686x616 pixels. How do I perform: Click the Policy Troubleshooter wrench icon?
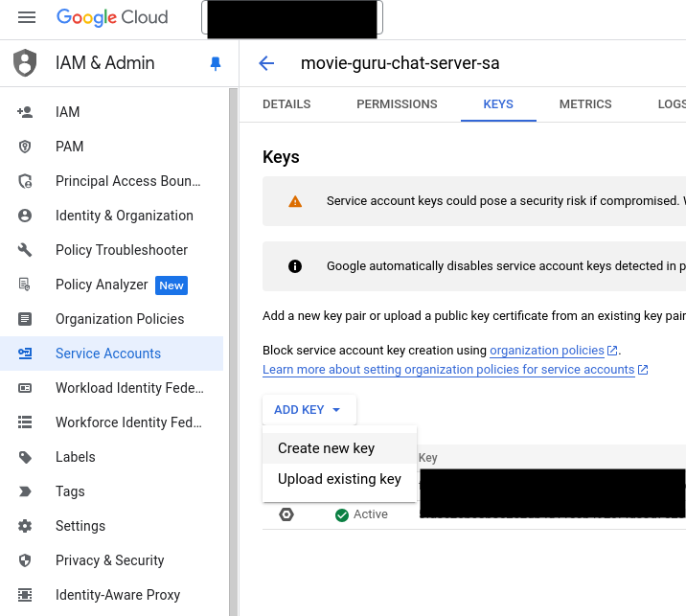(25, 250)
